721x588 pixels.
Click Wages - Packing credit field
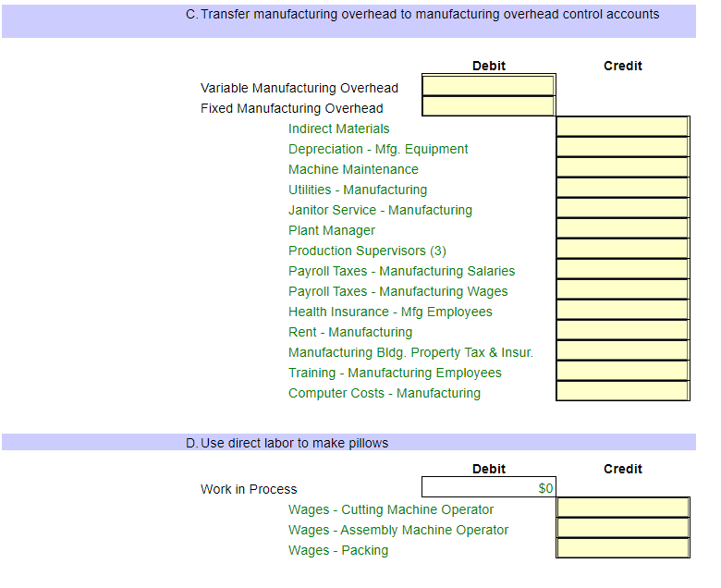(x=623, y=548)
